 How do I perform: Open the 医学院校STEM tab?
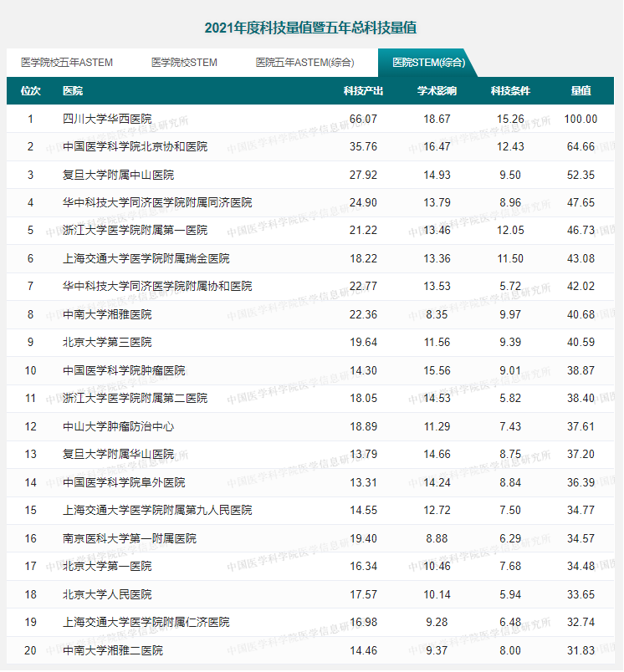pos(184,63)
